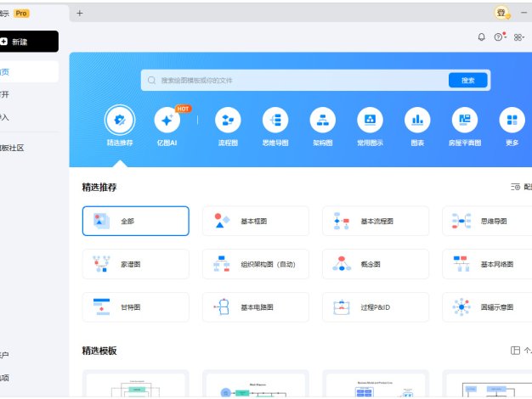Open the account login avatar
532x399 pixels.
501,14
